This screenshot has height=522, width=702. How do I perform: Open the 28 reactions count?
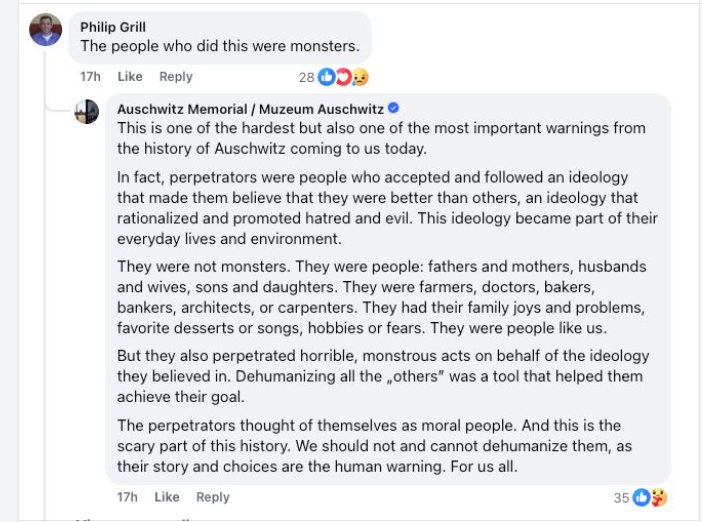tap(306, 77)
